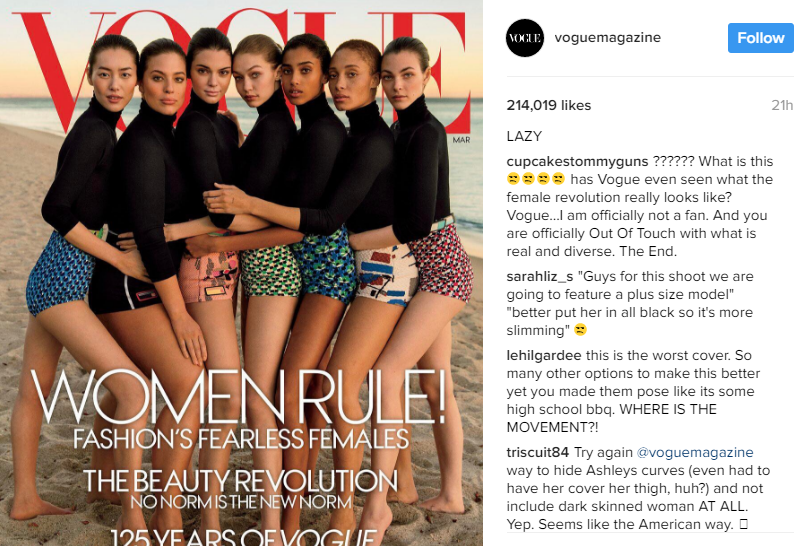Click FASHION'S FEARLESS FEMALES cover line

(x=241, y=439)
